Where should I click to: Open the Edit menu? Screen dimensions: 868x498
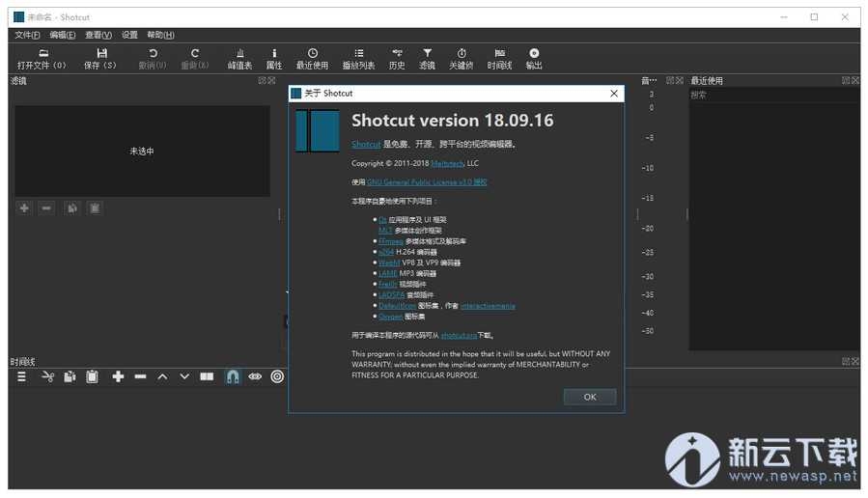63,35
